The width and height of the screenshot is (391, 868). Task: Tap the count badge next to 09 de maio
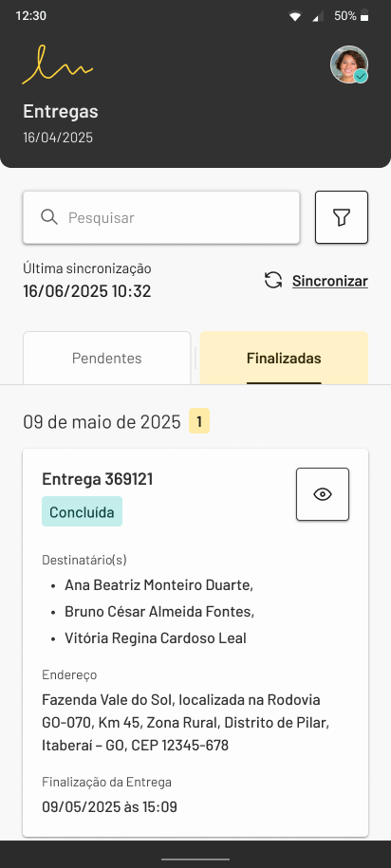[x=199, y=422]
